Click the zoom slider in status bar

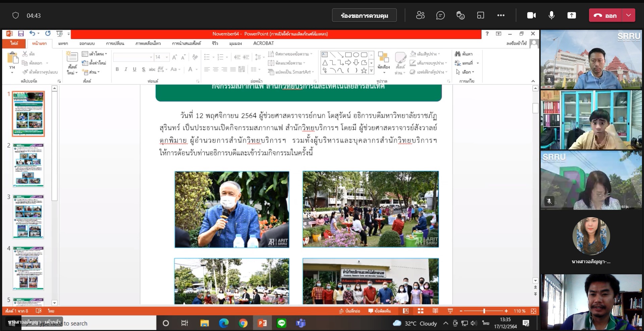(x=484, y=311)
